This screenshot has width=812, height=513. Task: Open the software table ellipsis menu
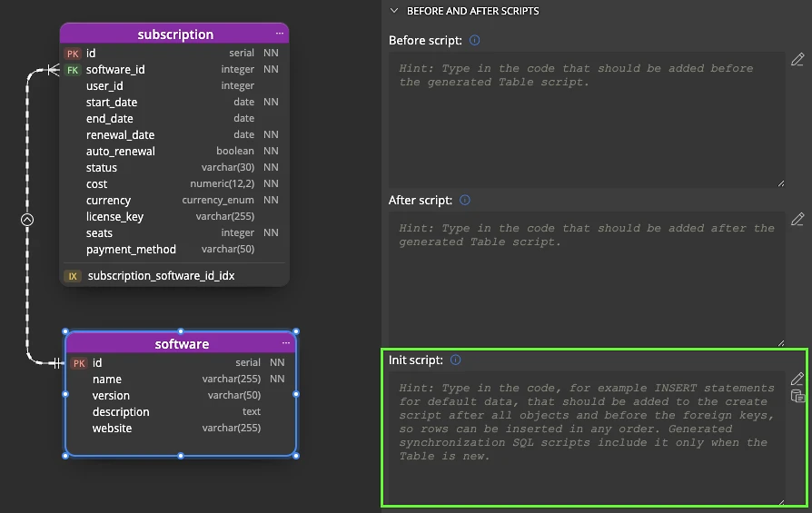(x=286, y=343)
